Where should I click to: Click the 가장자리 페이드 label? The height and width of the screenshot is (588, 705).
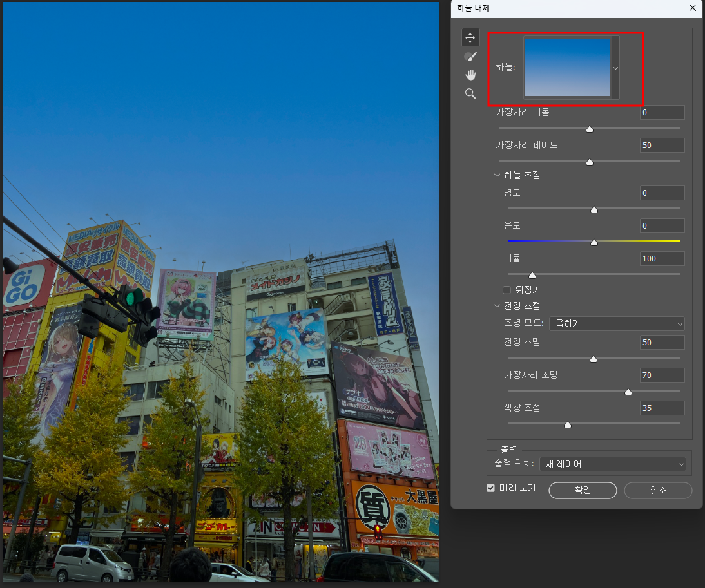(x=526, y=145)
